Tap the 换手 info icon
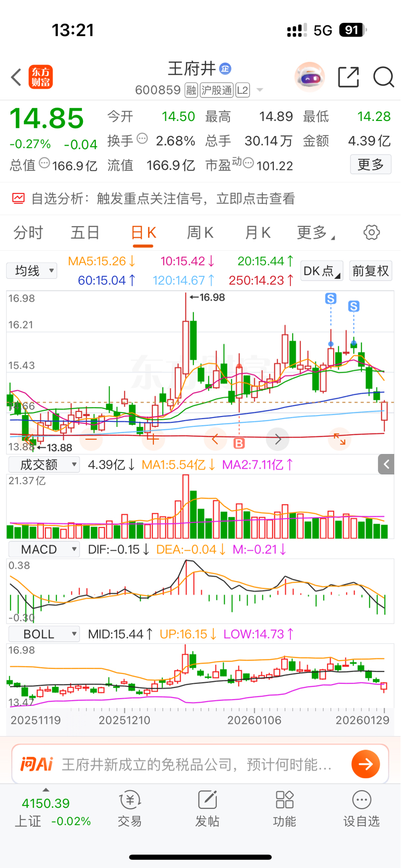 (142, 139)
